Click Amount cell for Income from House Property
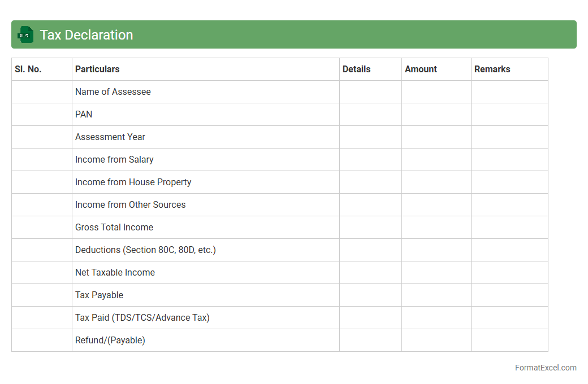 coord(436,182)
